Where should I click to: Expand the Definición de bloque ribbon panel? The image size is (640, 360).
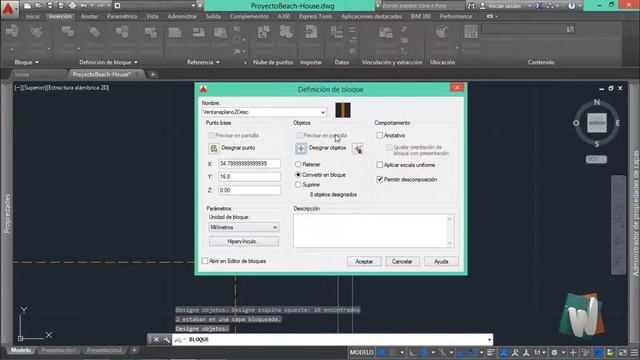pos(108,62)
